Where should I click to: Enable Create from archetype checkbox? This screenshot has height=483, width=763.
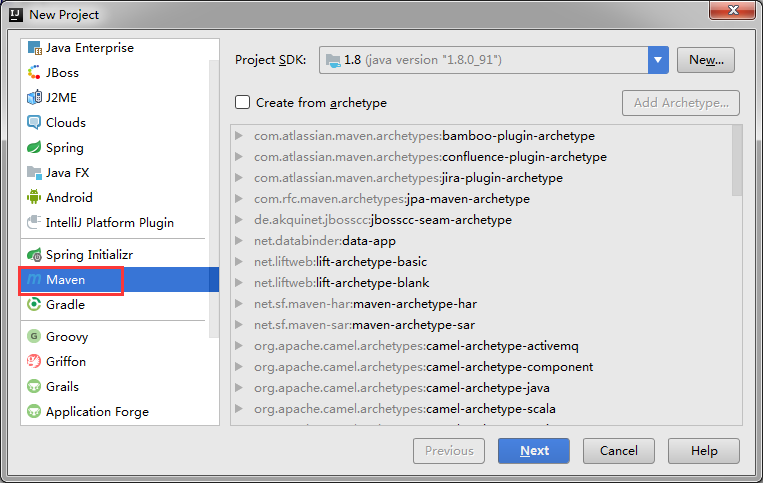[x=242, y=102]
